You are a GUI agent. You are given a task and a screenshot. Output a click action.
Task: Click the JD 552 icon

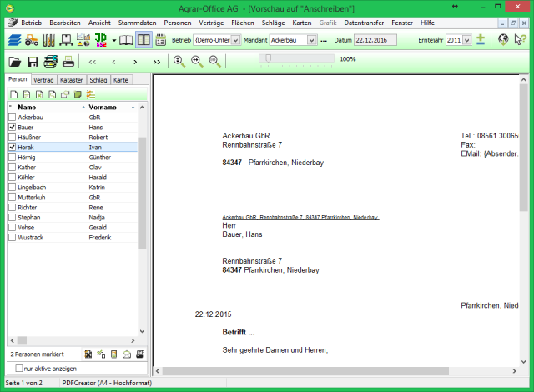[x=101, y=40]
